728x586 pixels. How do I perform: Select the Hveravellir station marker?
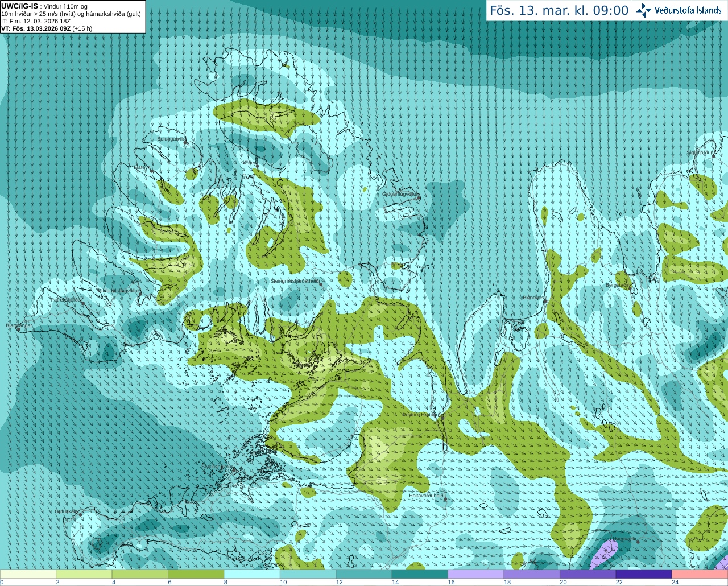pos(638,542)
